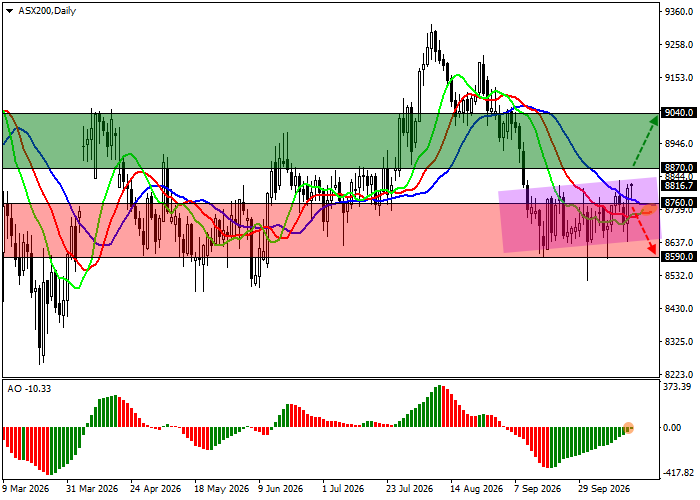Click the 9 Jun 2026 date label

[282, 489]
